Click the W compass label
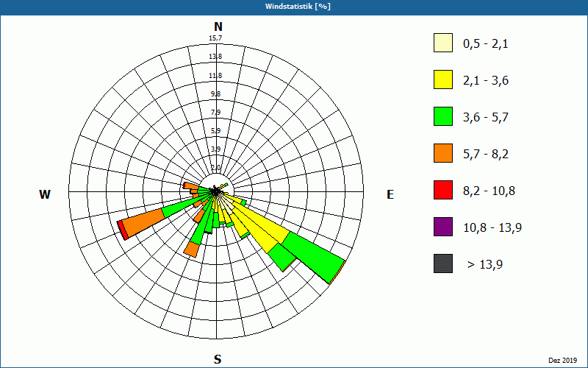Image resolution: width=588 pixels, height=368 pixels. (x=45, y=194)
